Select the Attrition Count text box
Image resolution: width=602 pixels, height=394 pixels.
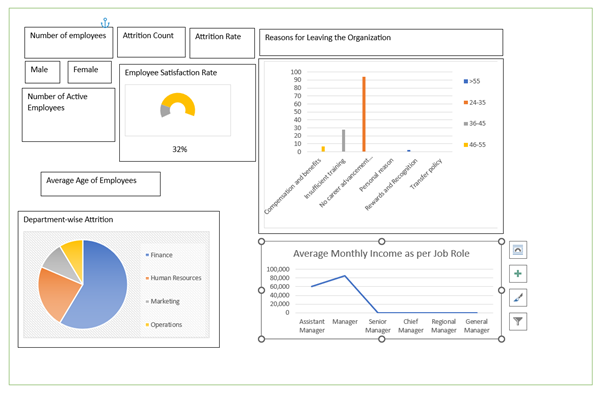click(151, 42)
